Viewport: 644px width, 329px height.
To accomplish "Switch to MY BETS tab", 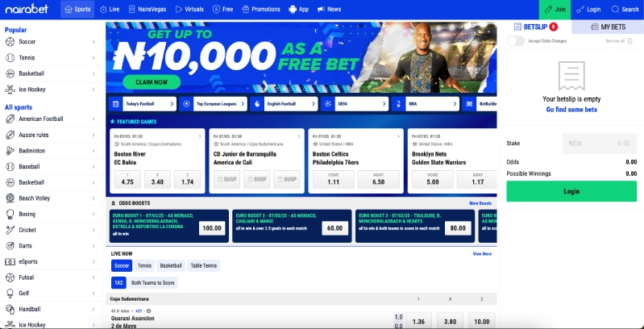I will 608,27.
